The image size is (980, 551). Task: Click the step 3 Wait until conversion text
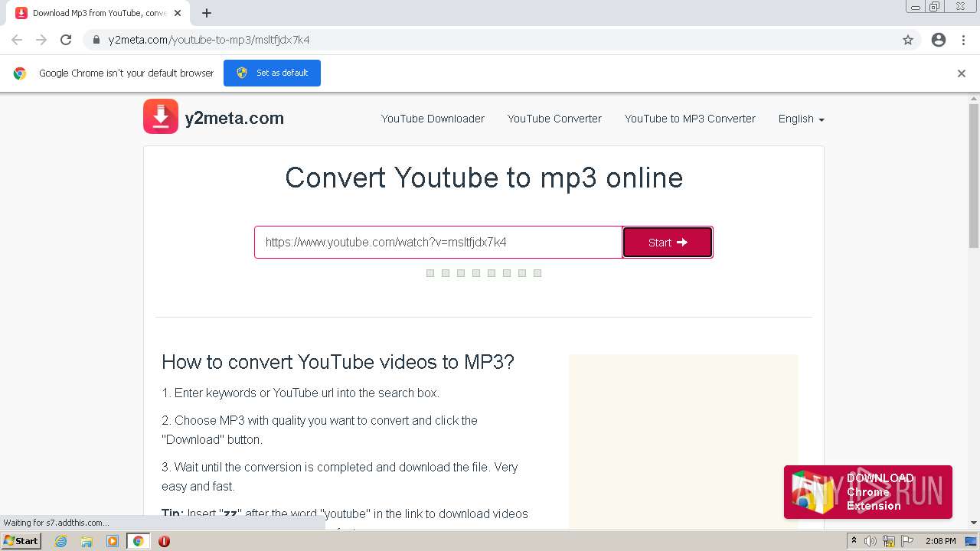tap(339, 476)
